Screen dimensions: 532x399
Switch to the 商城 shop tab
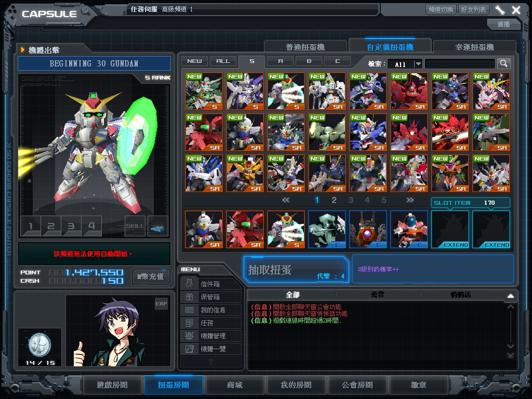(234, 385)
